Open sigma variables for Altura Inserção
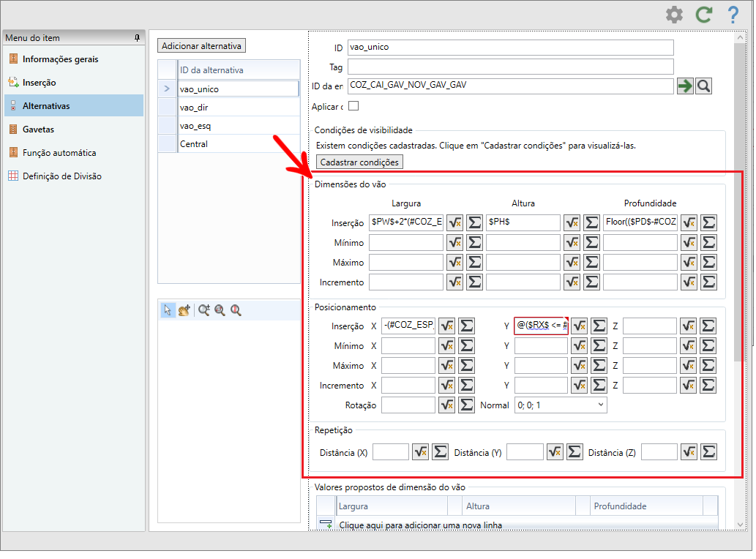756x559 pixels. [x=591, y=222]
